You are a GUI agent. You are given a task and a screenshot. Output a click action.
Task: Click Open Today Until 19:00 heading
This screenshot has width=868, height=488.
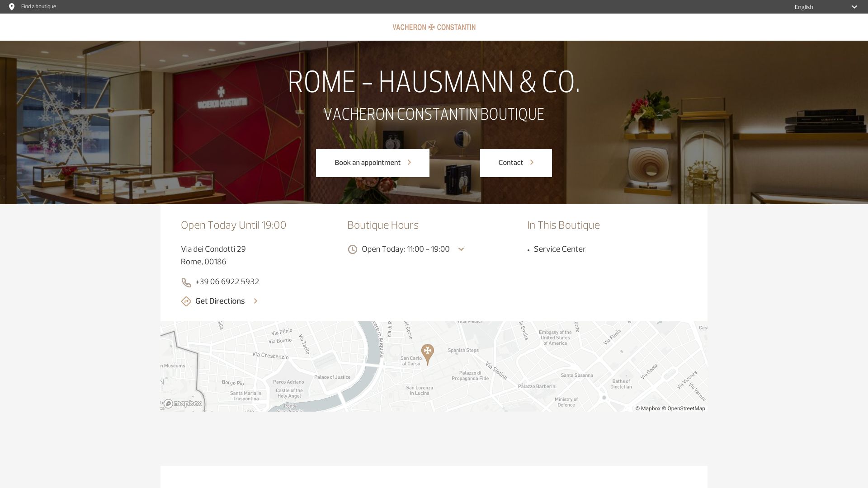pyautogui.click(x=233, y=225)
